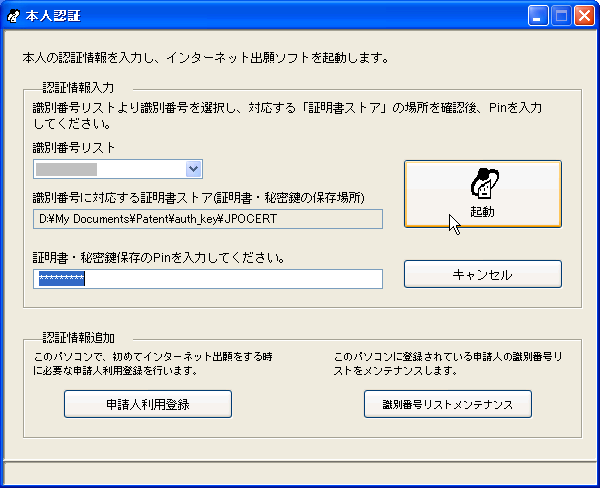Click the 証明書ストア path field showing JPOCERT
Viewport: 600px width, 488px height.
pos(208,217)
